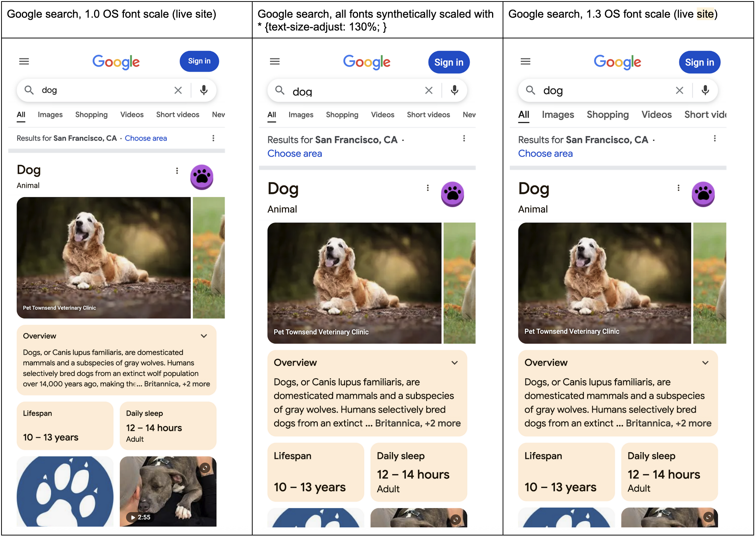Clear search query in 1.0 font scale panel
756x537 pixels.
178,90
